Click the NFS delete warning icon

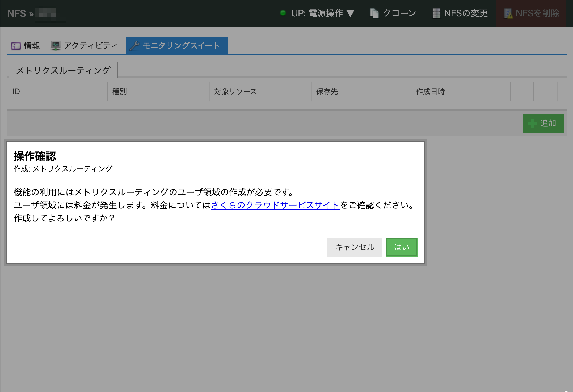point(508,13)
